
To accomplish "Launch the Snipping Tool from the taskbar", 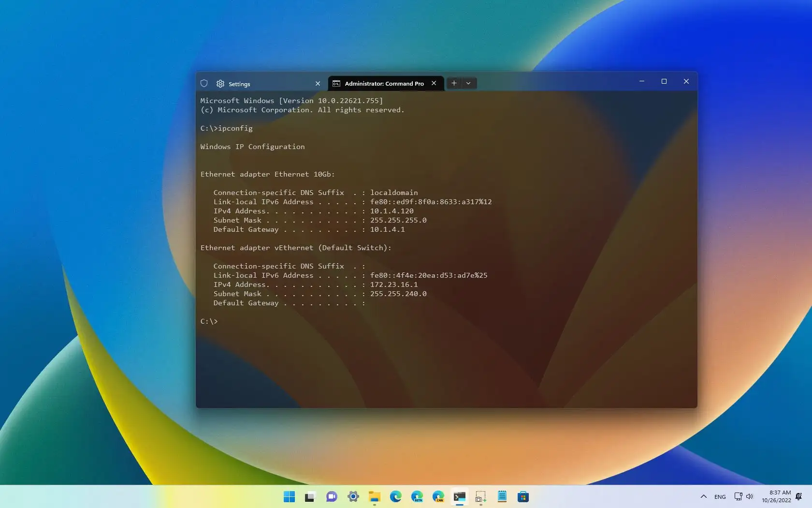I will (x=480, y=497).
